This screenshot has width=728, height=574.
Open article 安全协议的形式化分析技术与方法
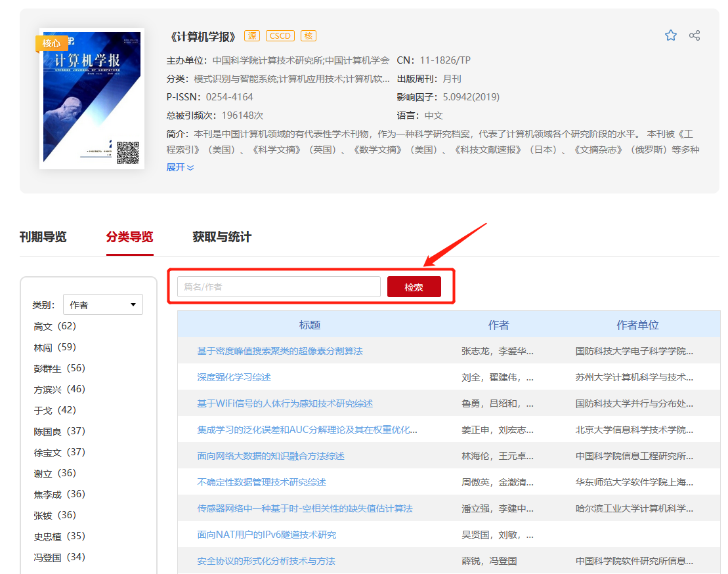coord(266,561)
